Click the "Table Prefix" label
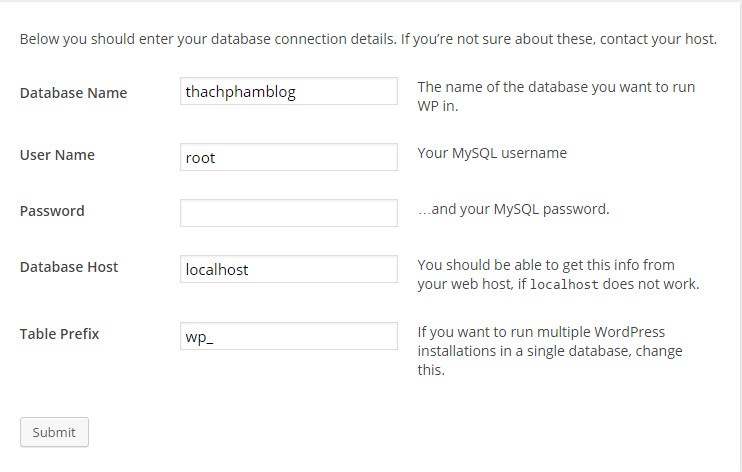The height and width of the screenshot is (472, 742). pos(59,334)
